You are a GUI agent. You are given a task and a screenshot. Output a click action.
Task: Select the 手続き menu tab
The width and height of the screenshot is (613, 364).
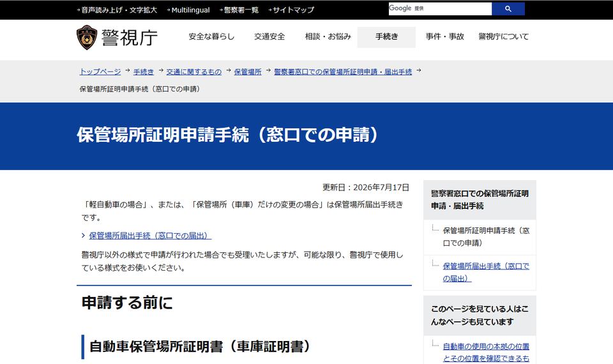coord(386,37)
